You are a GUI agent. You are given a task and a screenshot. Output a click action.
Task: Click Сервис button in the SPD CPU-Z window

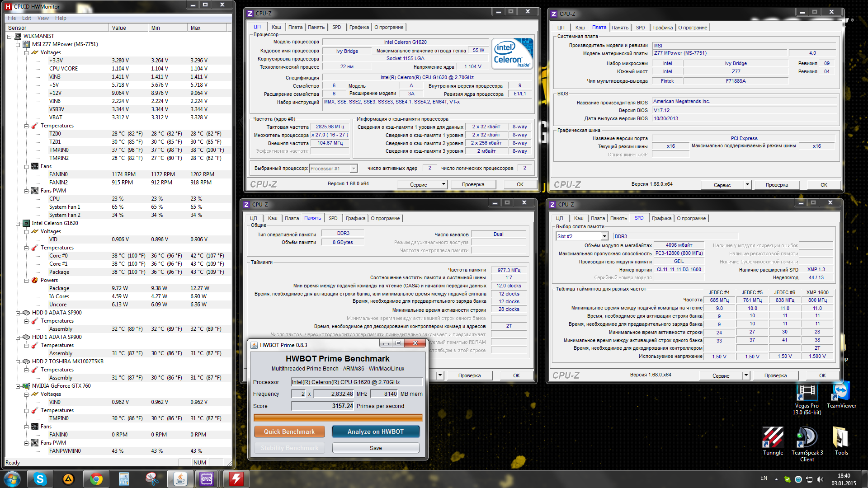[x=721, y=375]
